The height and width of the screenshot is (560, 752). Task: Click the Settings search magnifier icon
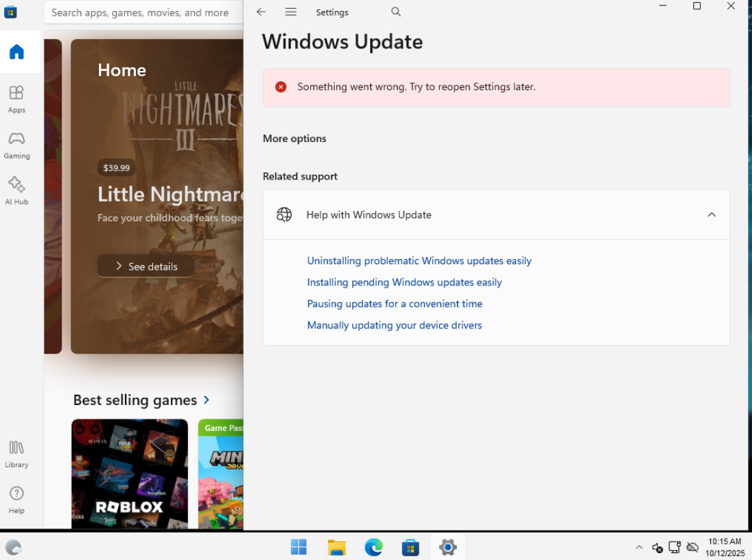coord(395,12)
